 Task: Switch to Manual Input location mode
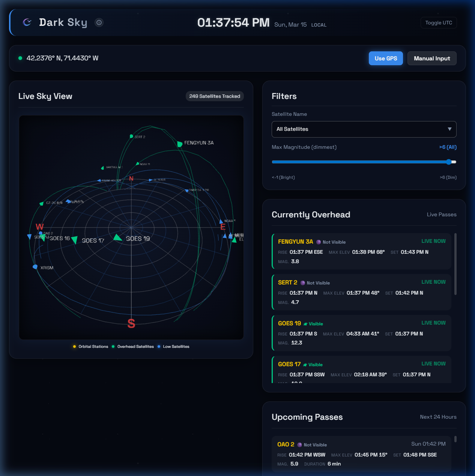(x=431, y=58)
